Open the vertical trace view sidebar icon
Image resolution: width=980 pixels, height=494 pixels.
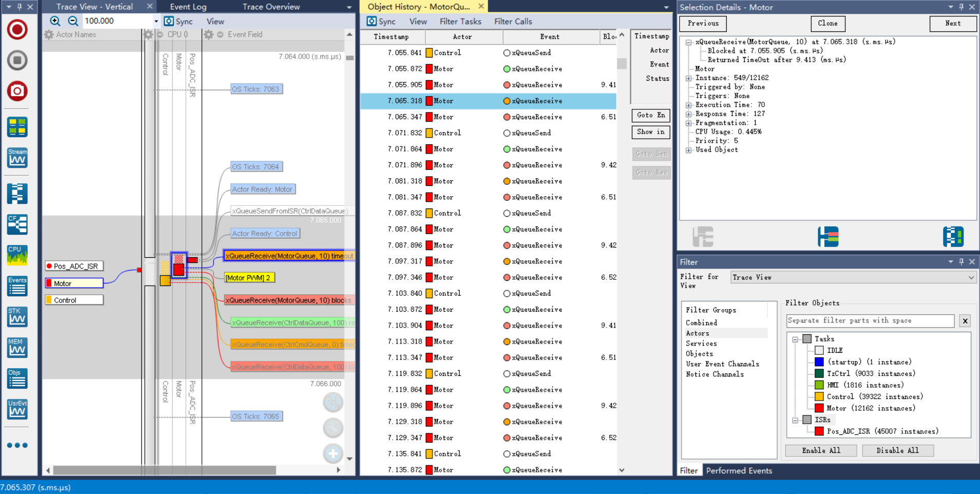click(x=17, y=194)
